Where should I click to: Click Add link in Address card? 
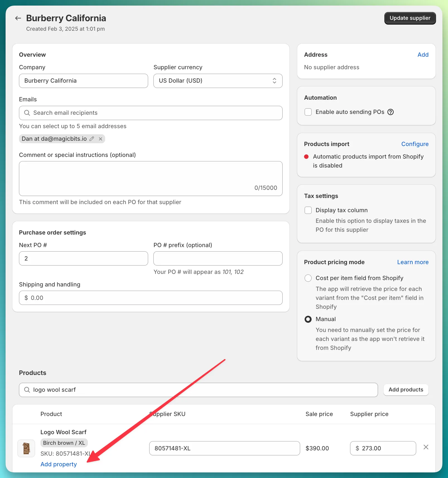tap(423, 55)
